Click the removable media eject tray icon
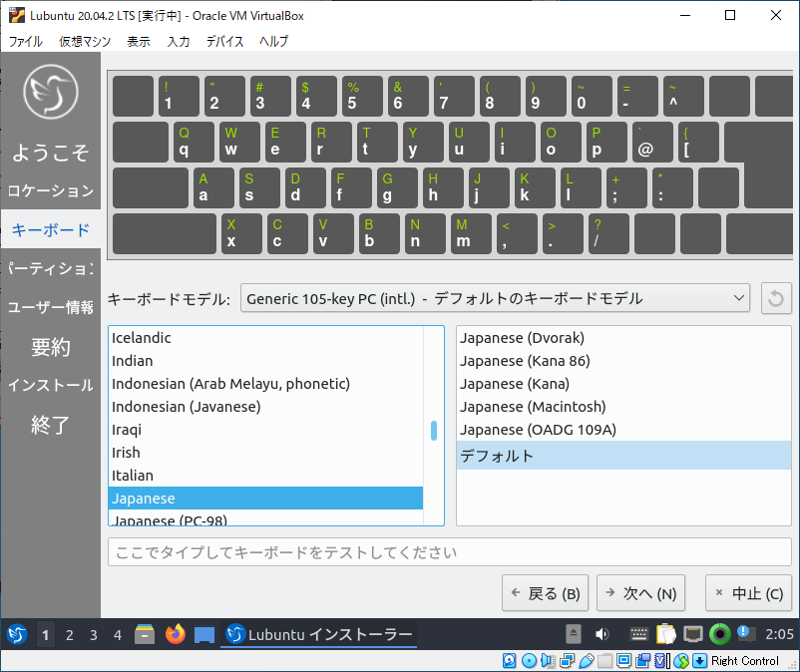The width and height of the screenshot is (800, 672). (574, 634)
